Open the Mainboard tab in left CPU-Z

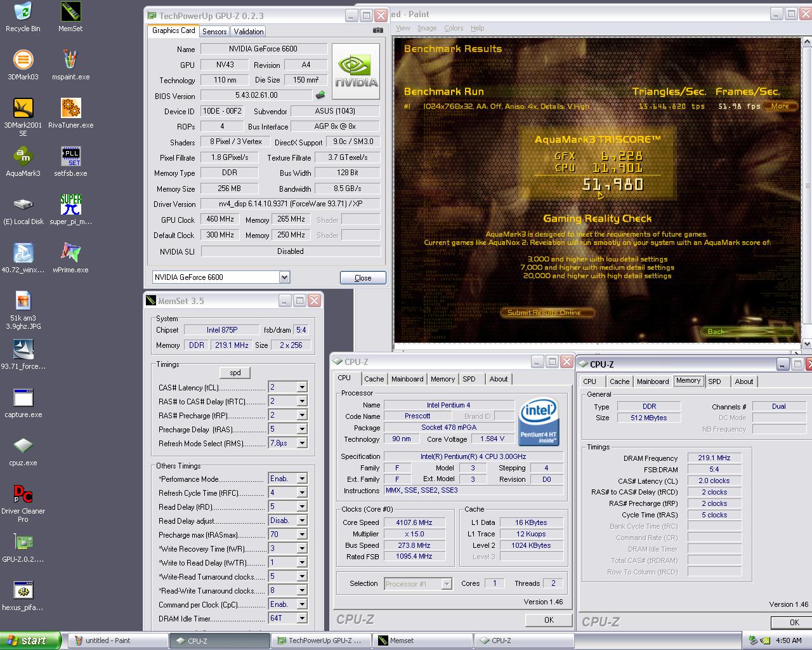tap(407, 379)
